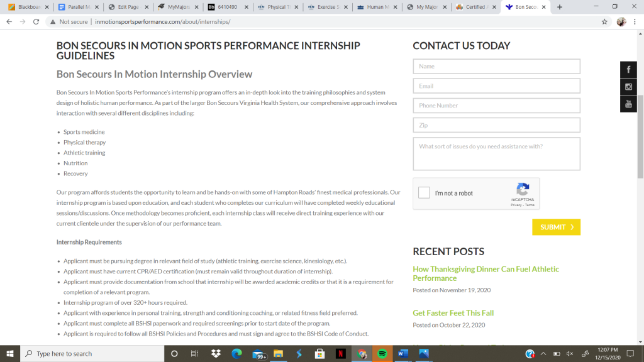Click the muted volume tray icon
Viewport: 644px width, 362px height.
(570, 353)
